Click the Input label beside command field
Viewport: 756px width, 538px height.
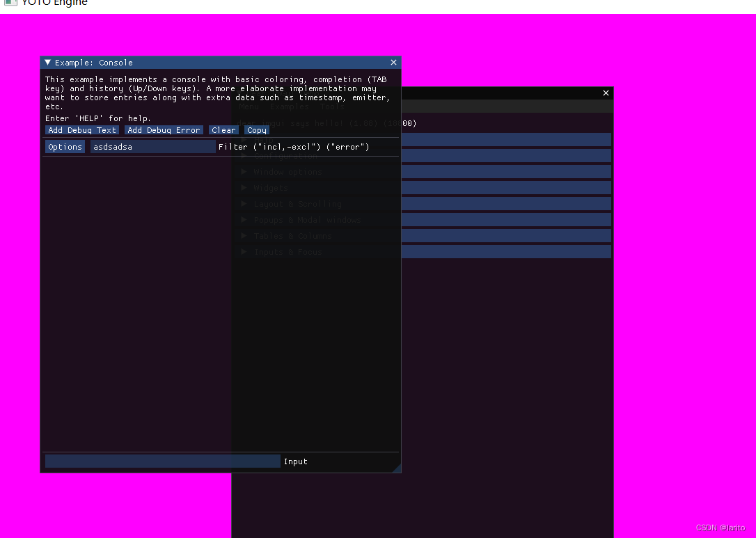[296, 461]
